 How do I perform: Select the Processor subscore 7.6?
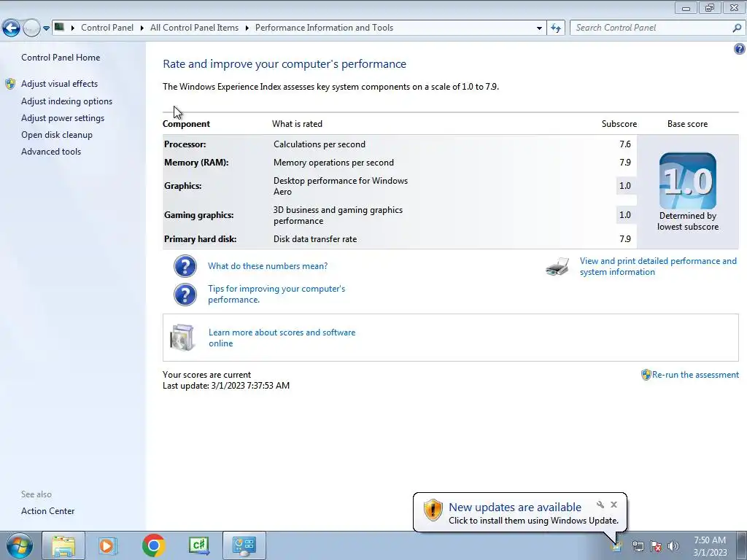[625, 144]
